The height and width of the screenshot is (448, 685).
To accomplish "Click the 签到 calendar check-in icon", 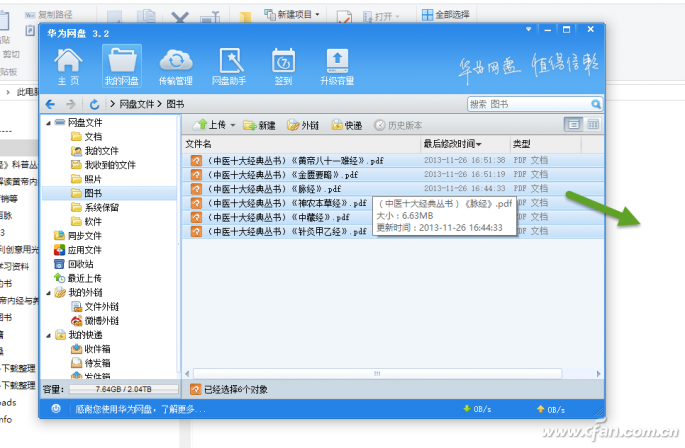I will [283, 66].
